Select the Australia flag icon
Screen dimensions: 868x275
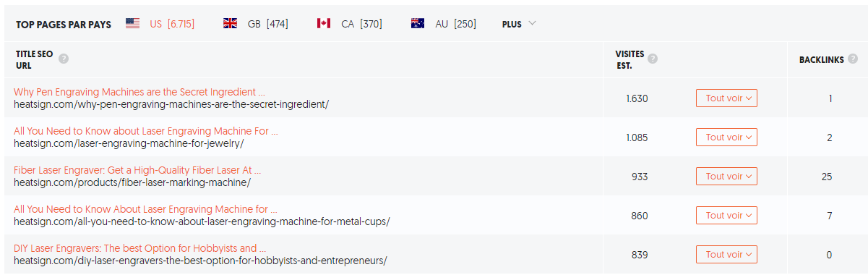click(x=418, y=24)
